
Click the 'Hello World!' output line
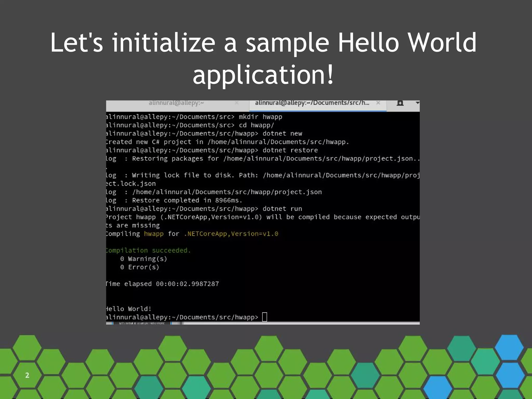[x=129, y=309]
